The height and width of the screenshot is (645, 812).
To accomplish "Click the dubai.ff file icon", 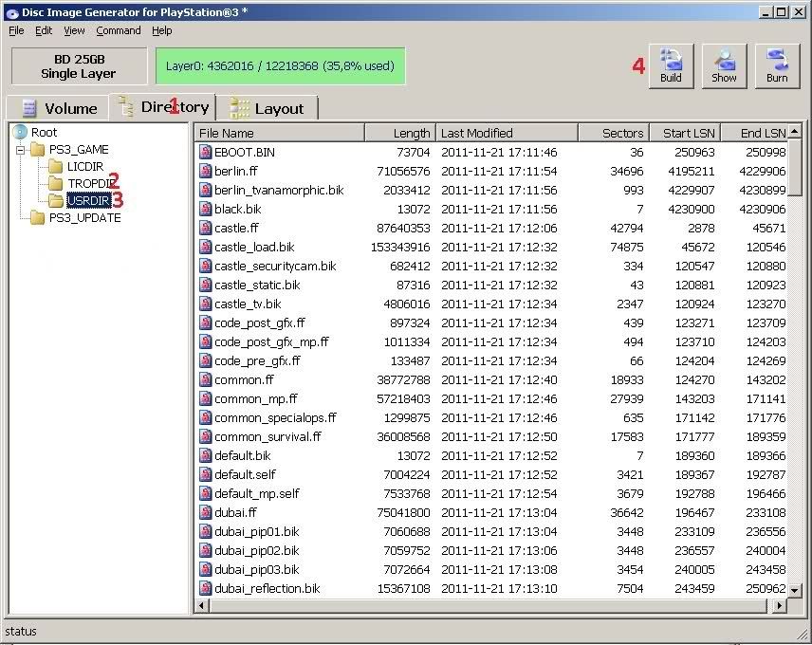I will pyautogui.click(x=206, y=512).
